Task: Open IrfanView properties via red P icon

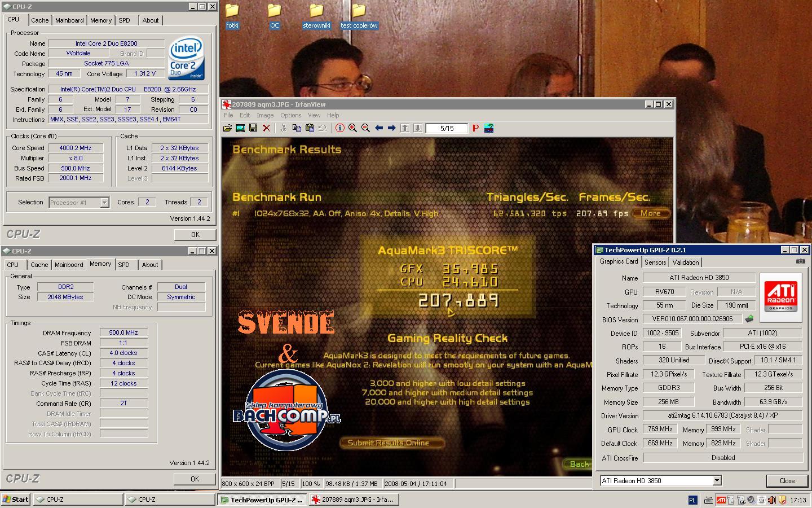Action: 475,128
